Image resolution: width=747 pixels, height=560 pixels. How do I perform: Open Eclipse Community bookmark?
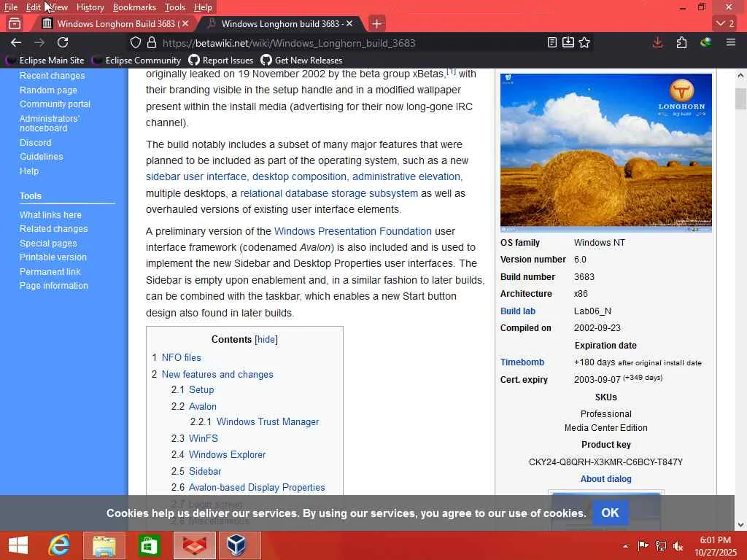[136, 60]
